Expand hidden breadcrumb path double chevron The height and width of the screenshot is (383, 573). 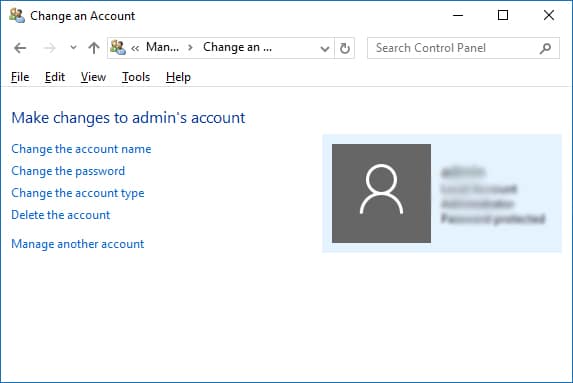[x=135, y=48]
